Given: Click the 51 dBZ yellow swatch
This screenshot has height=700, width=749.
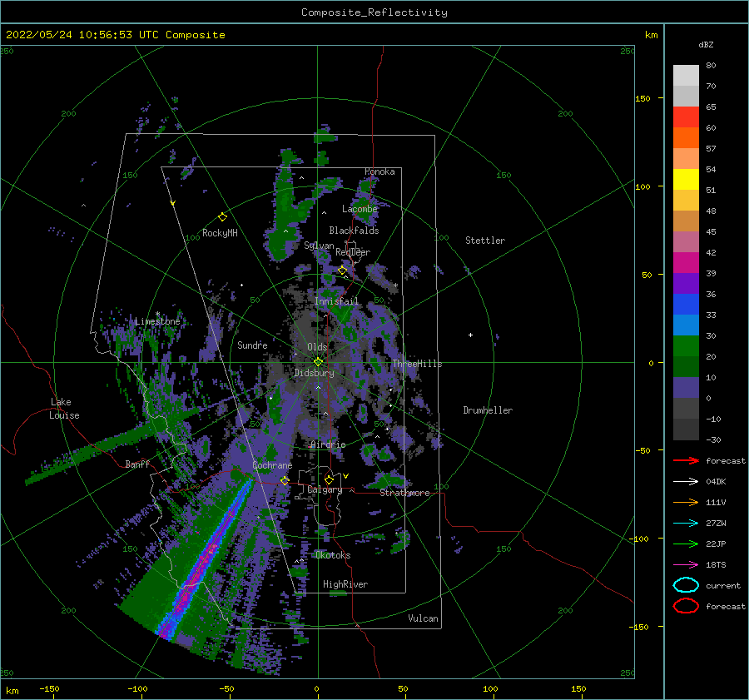Looking at the screenshot, I should pyautogui.click(x=686, y=180).
